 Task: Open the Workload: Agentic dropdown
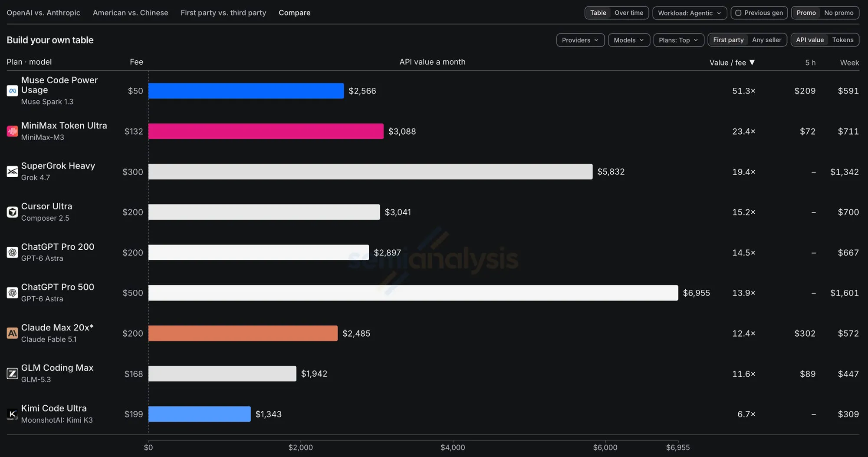coord(690,13)
